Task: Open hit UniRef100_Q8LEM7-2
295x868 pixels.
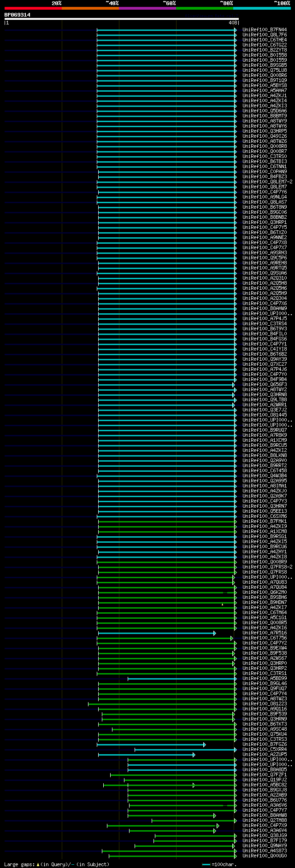Action: tap(267, 182)
